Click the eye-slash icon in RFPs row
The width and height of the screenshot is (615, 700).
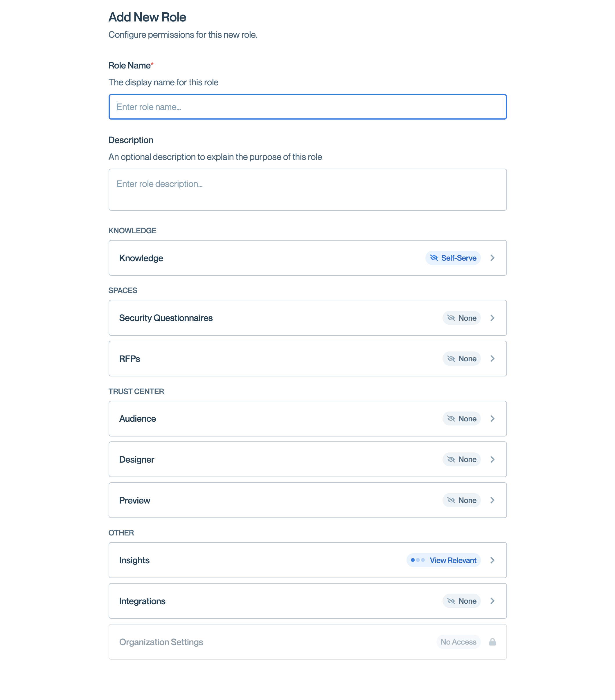click(x=451, y=359)
